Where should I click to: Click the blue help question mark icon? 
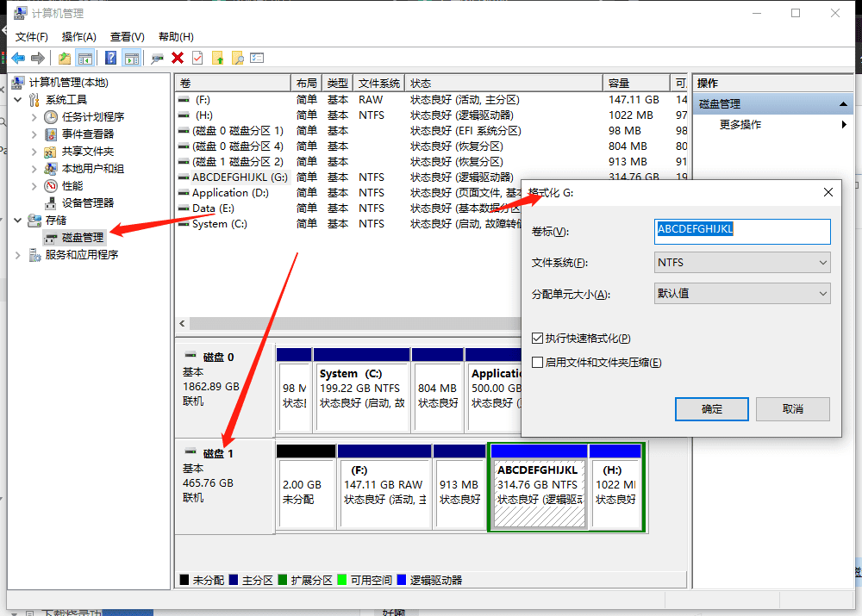click(110, 59)
